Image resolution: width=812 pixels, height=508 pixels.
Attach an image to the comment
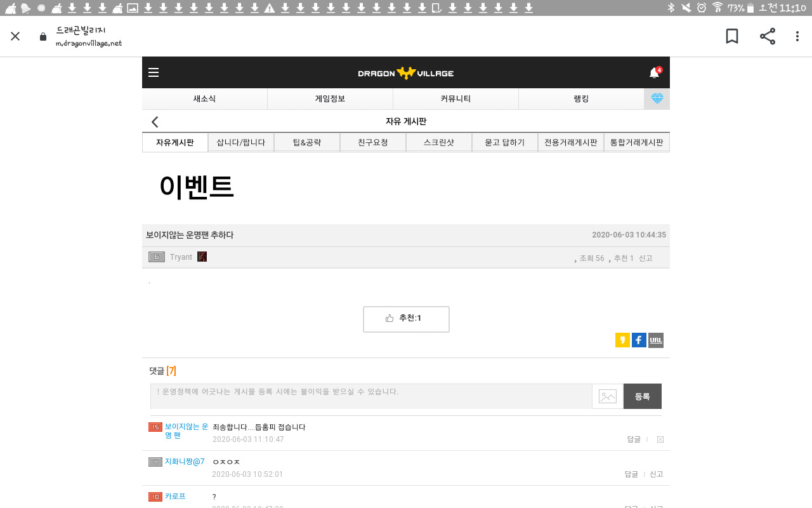tap(607, 396)
